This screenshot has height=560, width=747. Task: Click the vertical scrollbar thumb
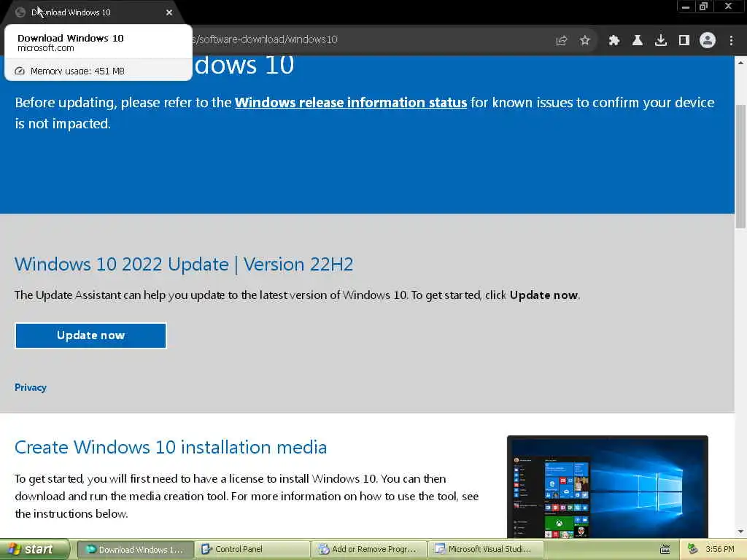(741, 167)
